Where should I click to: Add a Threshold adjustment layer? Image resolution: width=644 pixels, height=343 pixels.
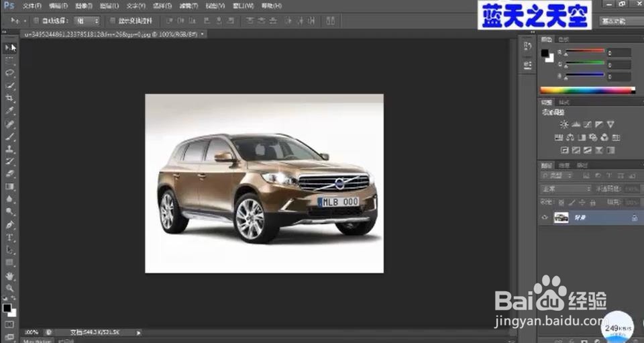(588, 151)
